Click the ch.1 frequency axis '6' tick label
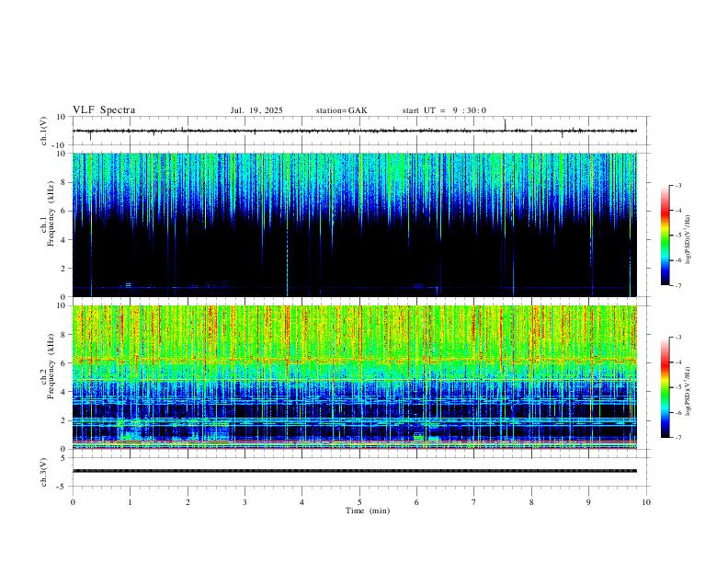The image size is (728, 563). (x=63, y=211)
